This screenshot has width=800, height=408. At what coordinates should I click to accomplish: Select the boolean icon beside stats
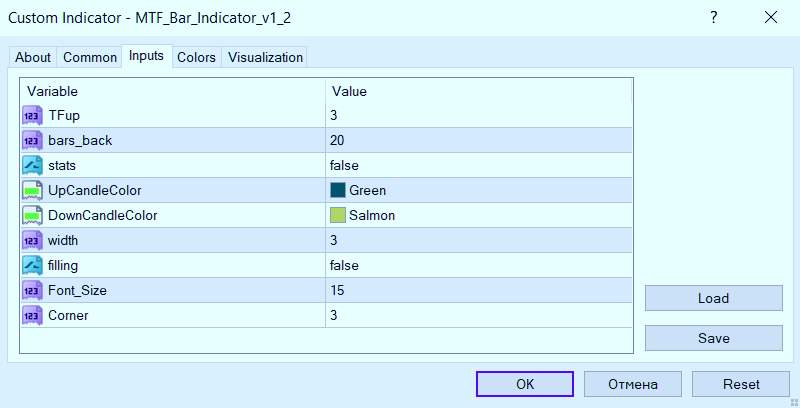click(31, 165)
